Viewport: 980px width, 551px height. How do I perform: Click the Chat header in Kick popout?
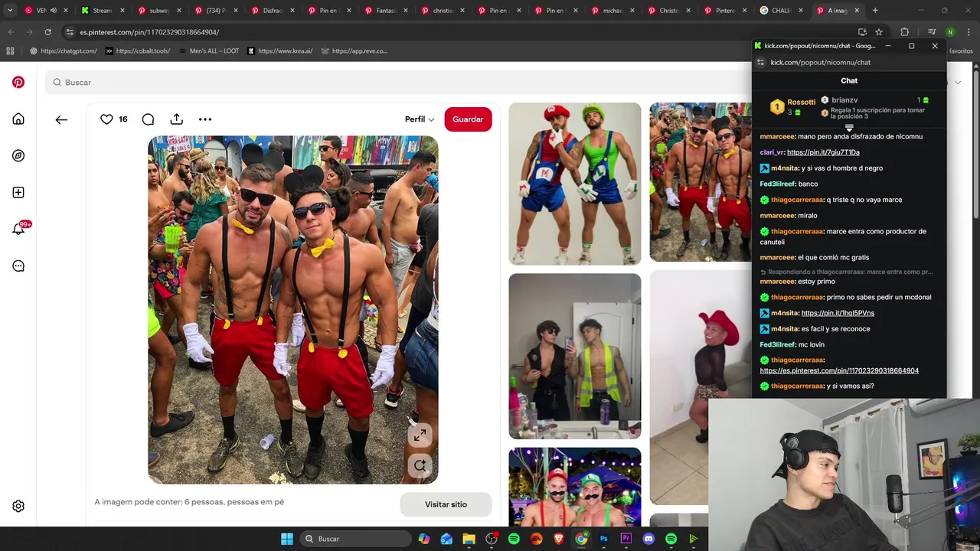[x=849, y=80]
